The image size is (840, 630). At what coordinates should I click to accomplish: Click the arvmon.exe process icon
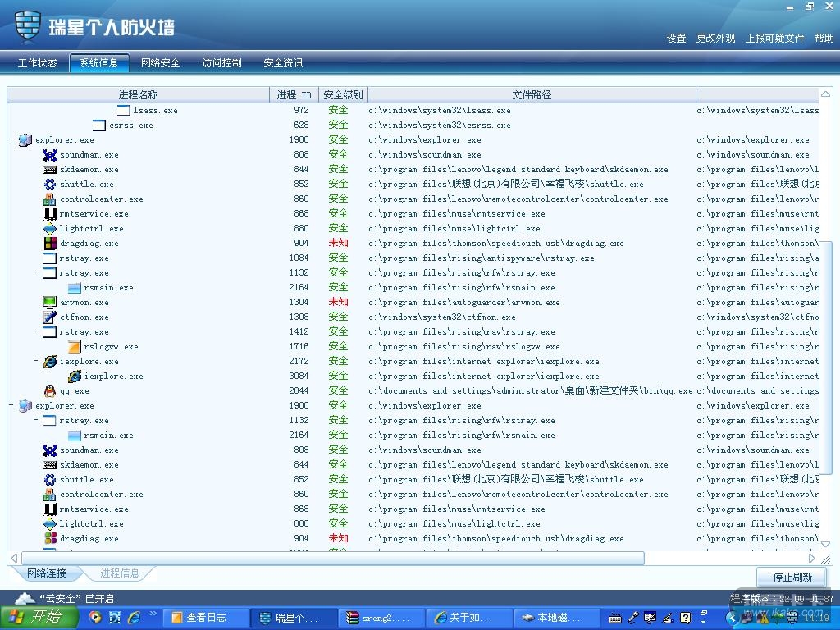[50, 303]
